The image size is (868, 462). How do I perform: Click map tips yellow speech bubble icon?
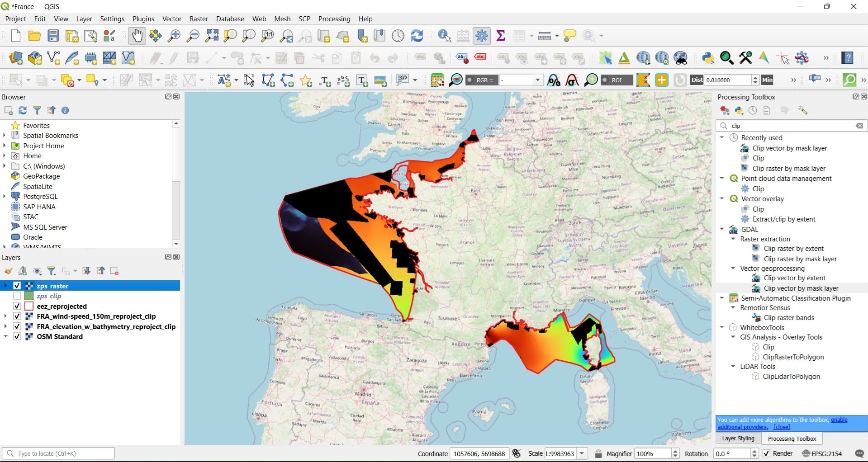[570, 36]
